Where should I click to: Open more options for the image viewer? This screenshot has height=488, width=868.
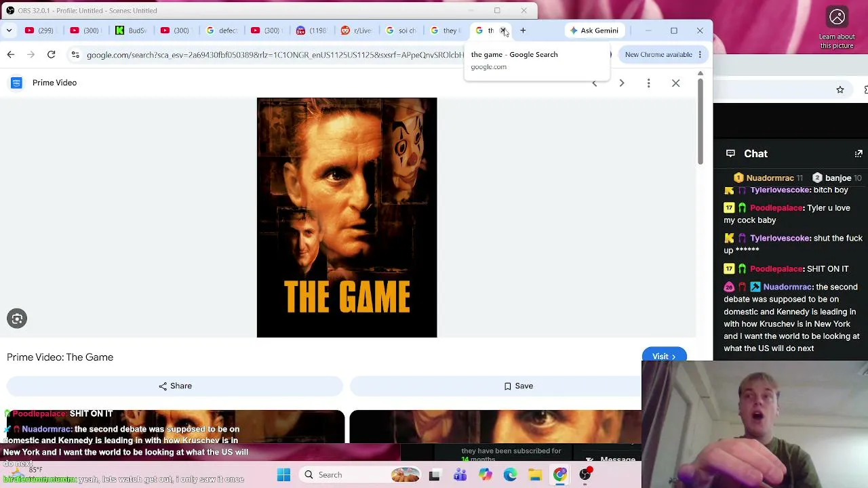tap(648, 83)
